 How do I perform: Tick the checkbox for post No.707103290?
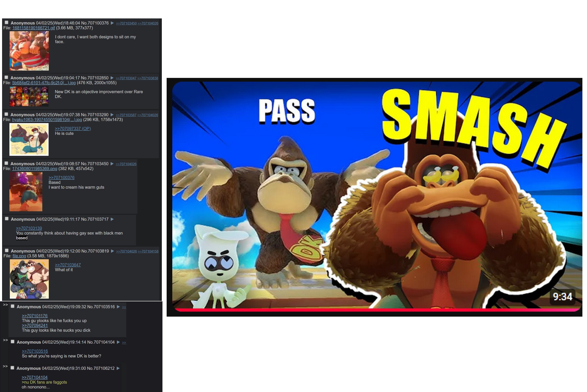(x=6, y=114)
